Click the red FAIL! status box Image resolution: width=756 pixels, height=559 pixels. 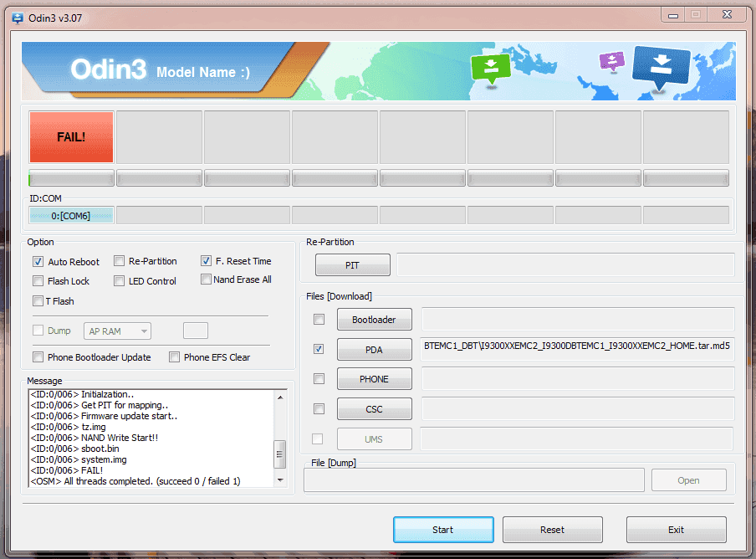71,137
